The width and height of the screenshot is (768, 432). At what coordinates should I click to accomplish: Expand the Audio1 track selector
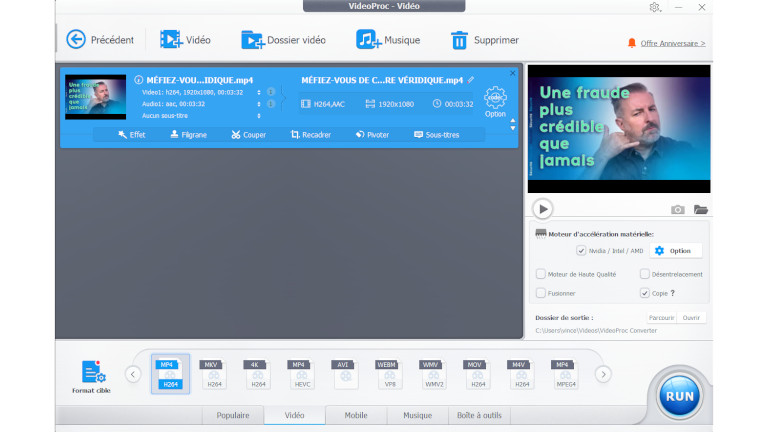[259, 104]
